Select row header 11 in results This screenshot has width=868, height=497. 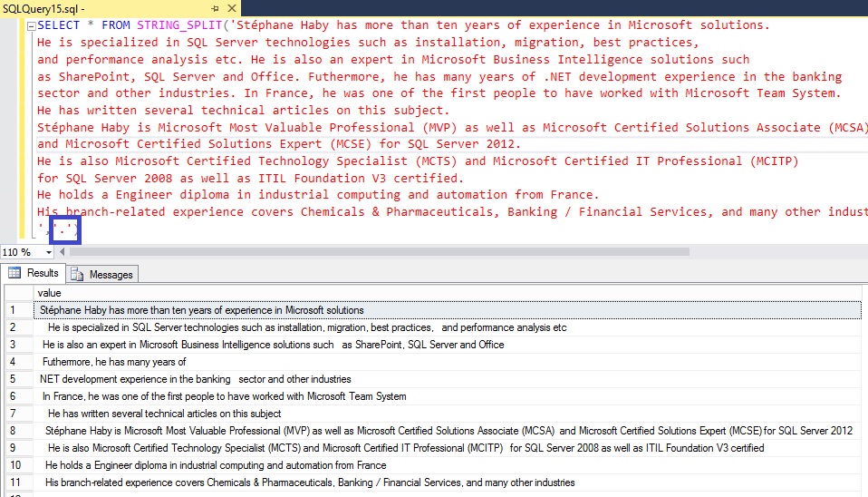[19, 482]
